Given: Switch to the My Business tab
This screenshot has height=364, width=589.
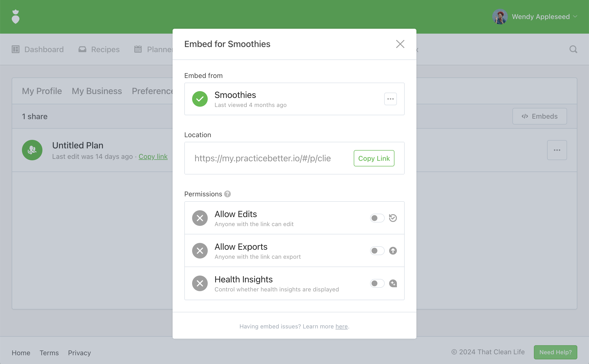Looking at the screenshot, I should tap(97, 91).
